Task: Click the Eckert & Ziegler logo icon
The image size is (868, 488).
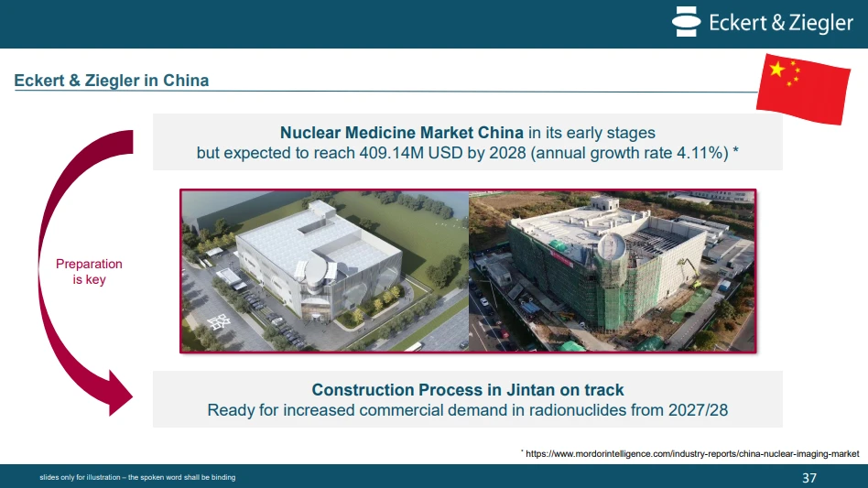Action: pos(687,22)
